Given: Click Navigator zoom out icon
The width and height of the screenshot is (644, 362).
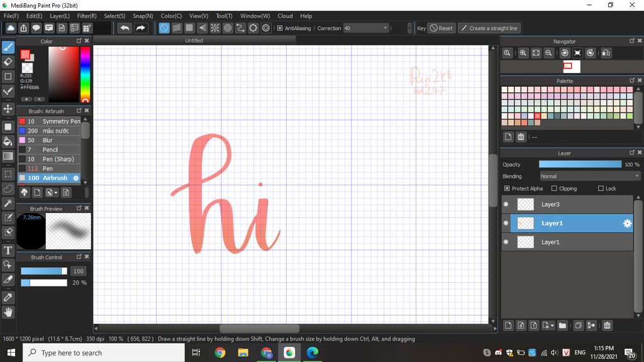Looking at the screenshot, I should 548,53.
